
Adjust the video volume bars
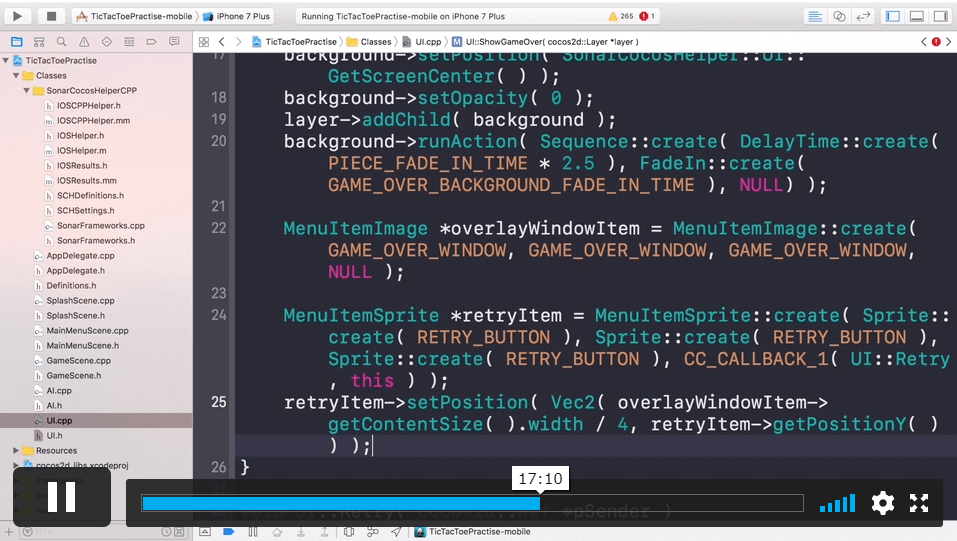point(837,503)
